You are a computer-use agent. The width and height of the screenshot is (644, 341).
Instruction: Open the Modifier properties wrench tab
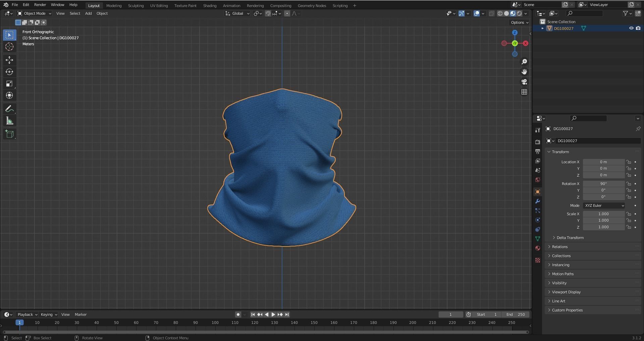click(x=538, y=201)
